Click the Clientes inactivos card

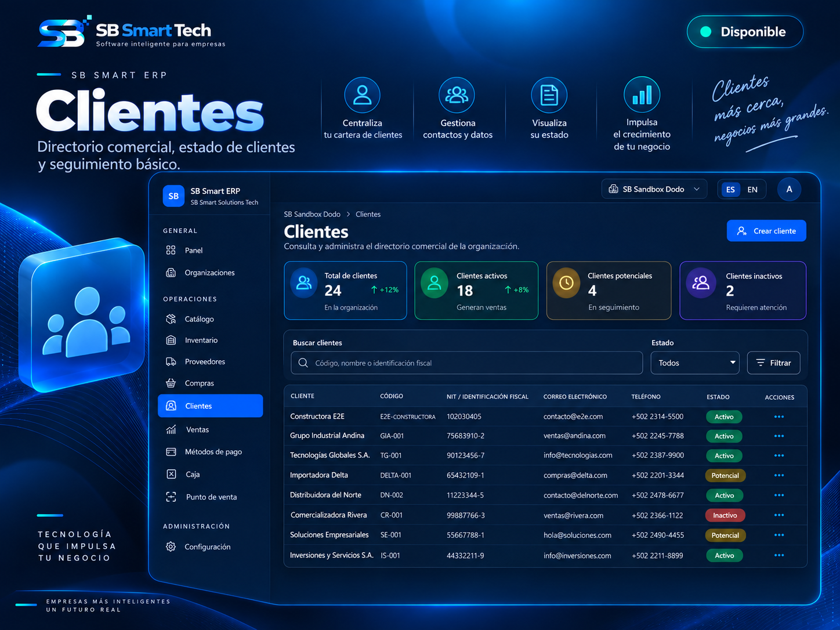pyautogui.click(x=743, y=291)
